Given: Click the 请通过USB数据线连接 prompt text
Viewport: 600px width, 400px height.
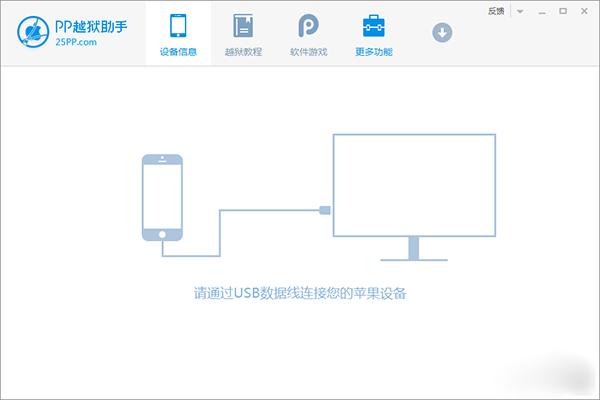Looking at the screenshot, I should click(x=301, y=294).
